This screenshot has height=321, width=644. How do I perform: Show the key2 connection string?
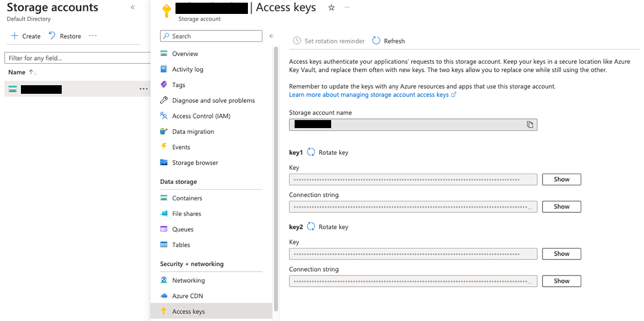point(561,280)
